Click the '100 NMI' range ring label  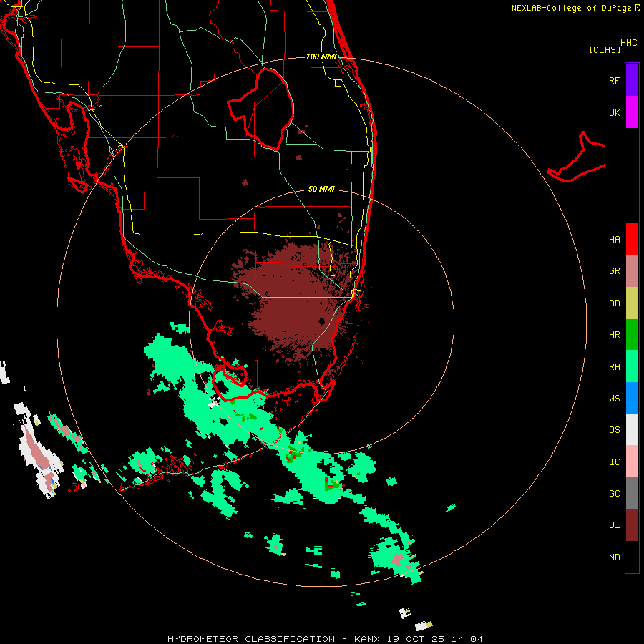point(321,57)
